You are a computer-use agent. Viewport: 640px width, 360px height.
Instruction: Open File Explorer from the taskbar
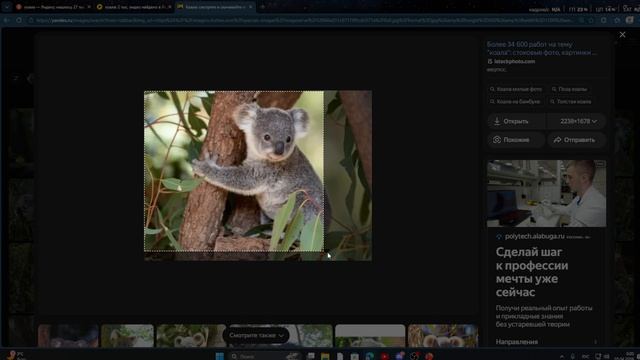(325, 356)
